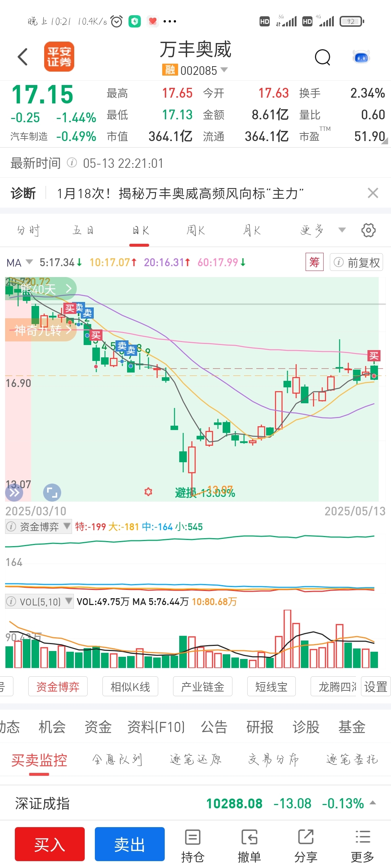Tap the blue 卖出 button
Viewport: 391px width, 868px height.
(130, 844)
